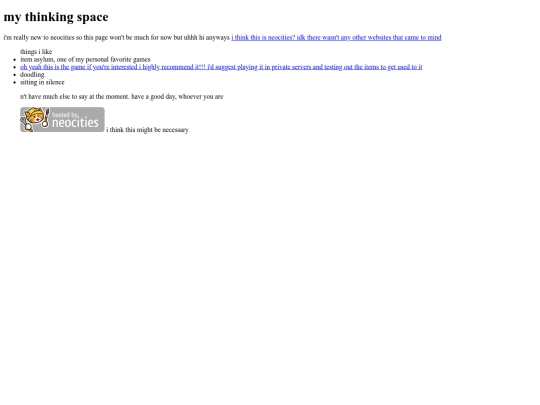Click the 'sitting in silence' list item

(x=42, y=82)
